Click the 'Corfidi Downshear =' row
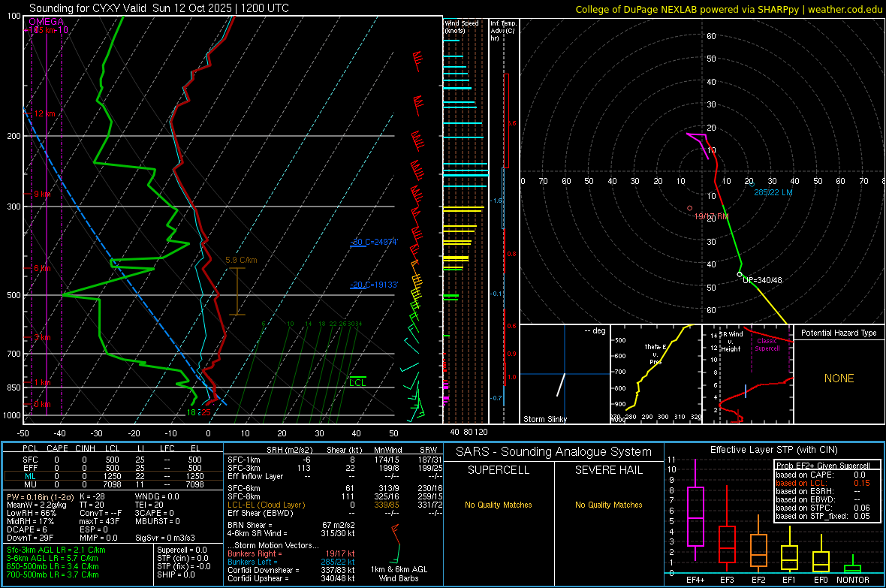The height and width of the screenshot is (588, 886). (291, 570)
